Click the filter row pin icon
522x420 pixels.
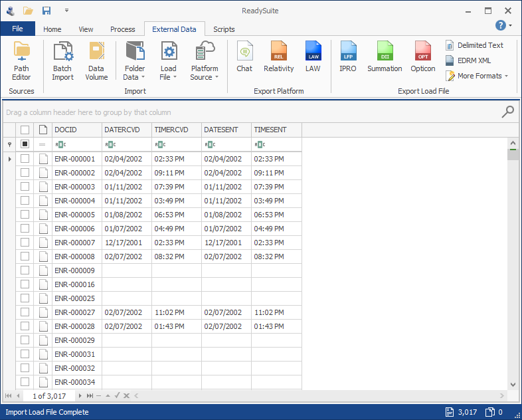tap(9, 144)
